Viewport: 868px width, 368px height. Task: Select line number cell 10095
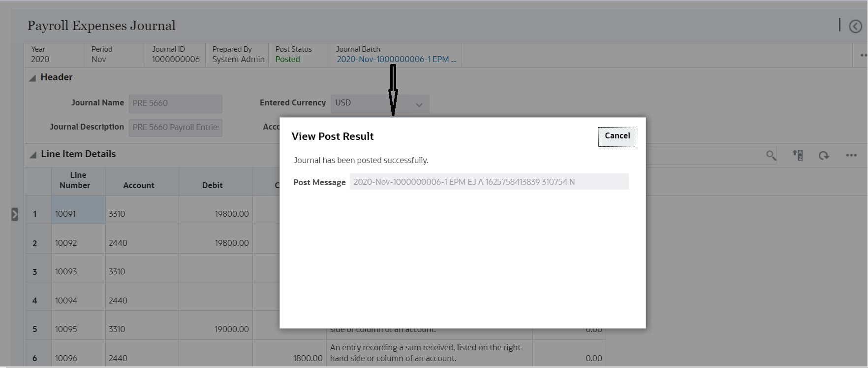pyautogui.click(x=78, y=325)
